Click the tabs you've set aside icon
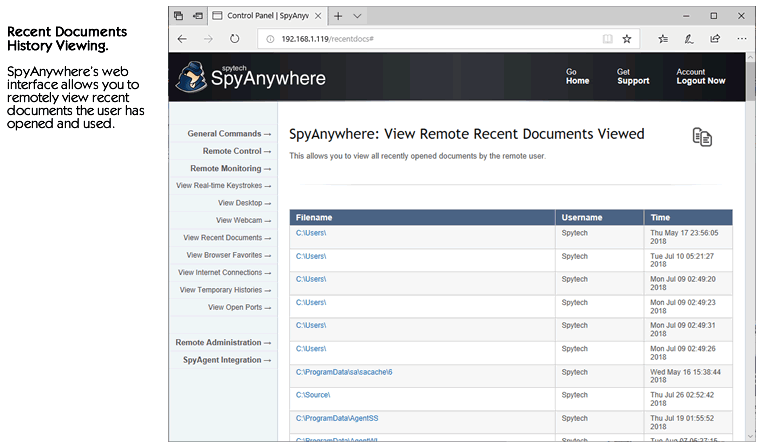The height and width of the screenshot is (445, 761). [x=179, y=16]
